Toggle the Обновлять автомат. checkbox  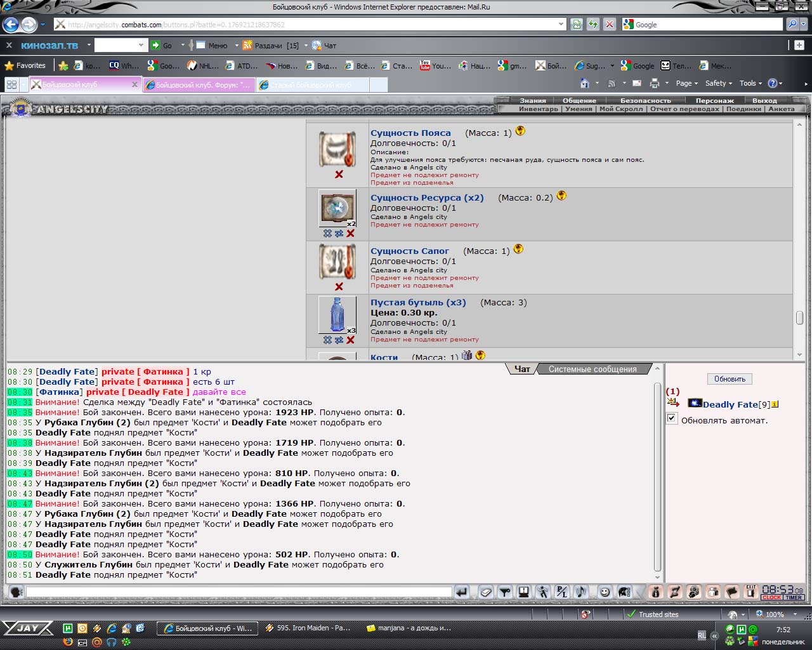pyautogui.click(x=671, y=418)
